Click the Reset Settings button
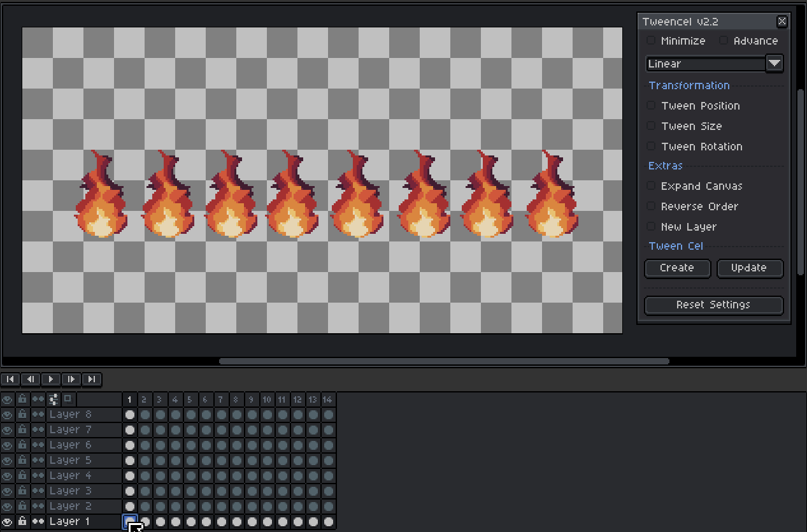 [x=713, y=305]
